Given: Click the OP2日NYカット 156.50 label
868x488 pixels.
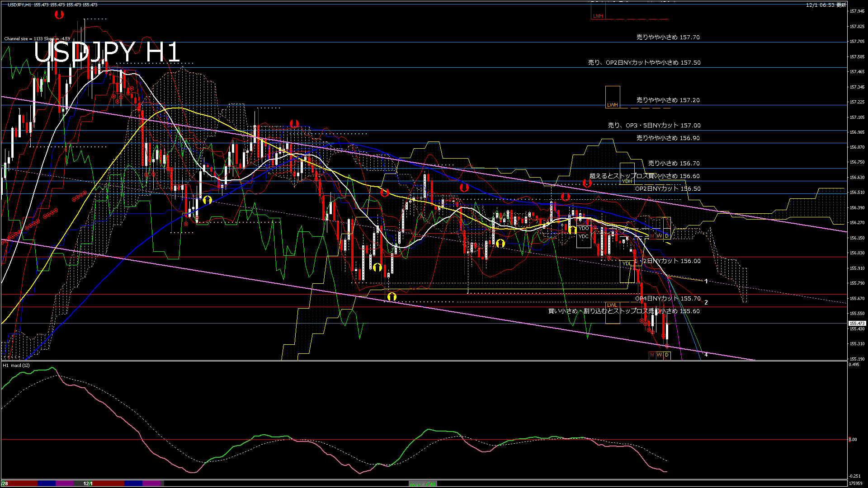Looking at the screenshot, I should [x=667, y=188].
